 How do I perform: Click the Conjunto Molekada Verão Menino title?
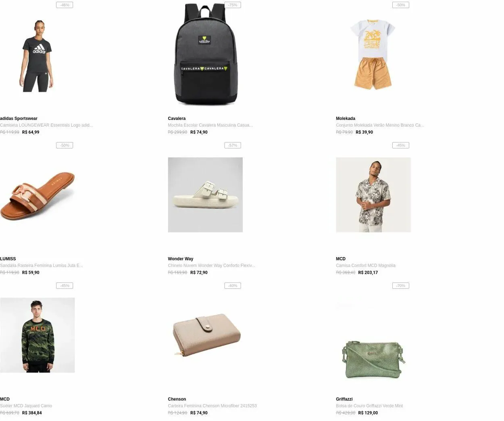tap(380, 125)
